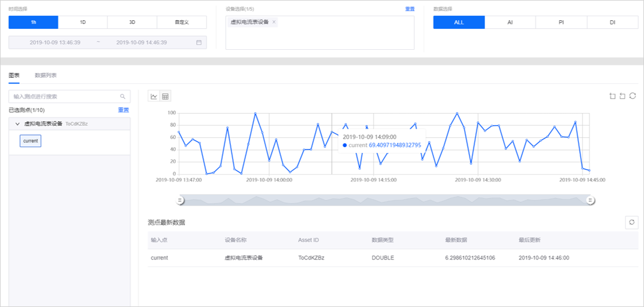Switch to the 数据列表 tab
This screenshot has width=644, height=307.
46,75
